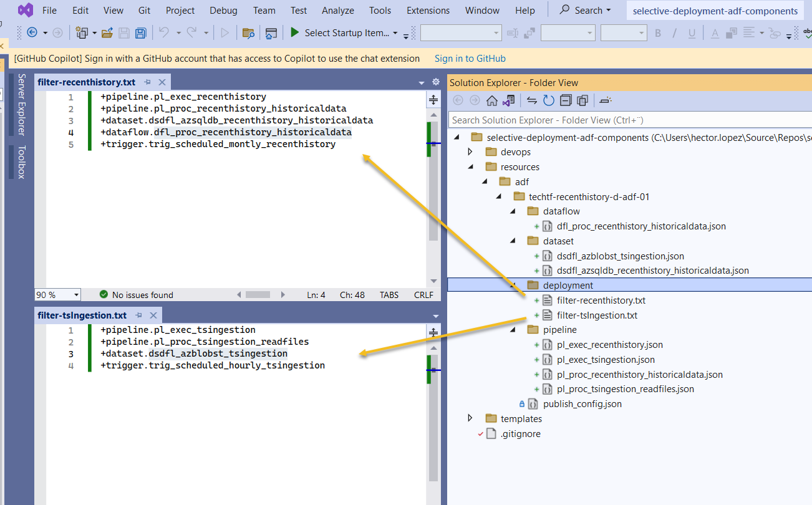812x505 pixels.
Task: Collapse the techtf-recenthistory-d-adf-01 folder
Action: (499, 197)
